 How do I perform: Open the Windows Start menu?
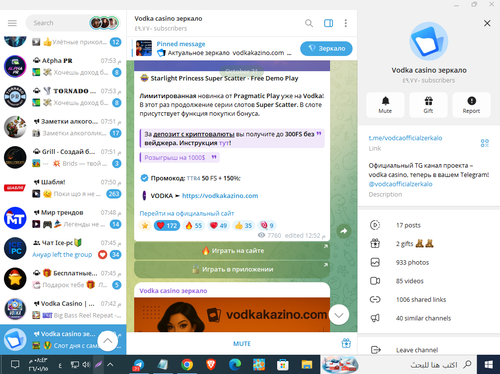[x=488, y=365]
